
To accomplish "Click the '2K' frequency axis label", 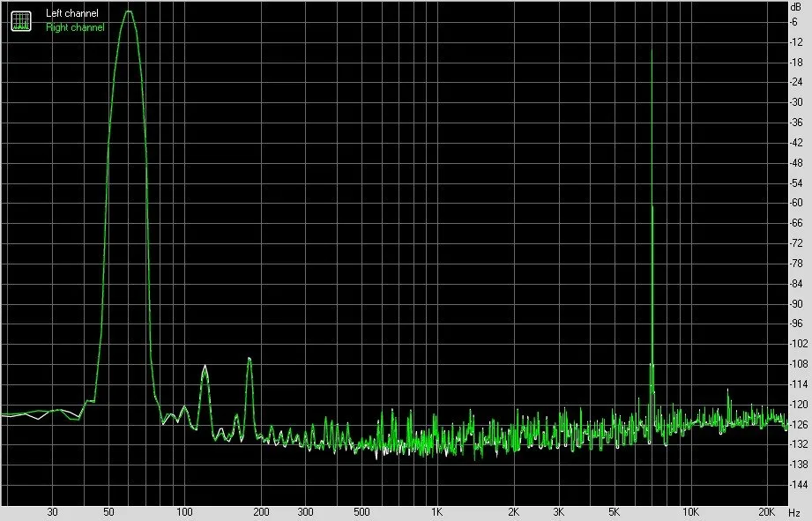I will [x=513, y=512].
